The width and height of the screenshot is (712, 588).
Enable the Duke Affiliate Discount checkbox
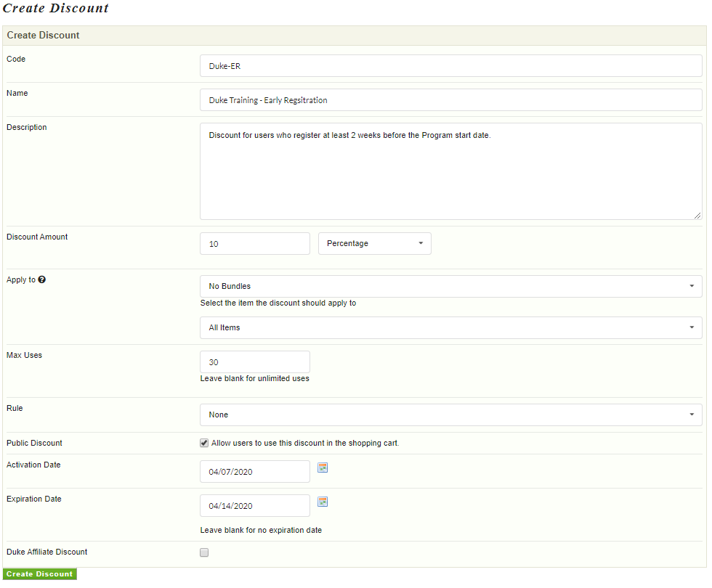coord(204,552)
